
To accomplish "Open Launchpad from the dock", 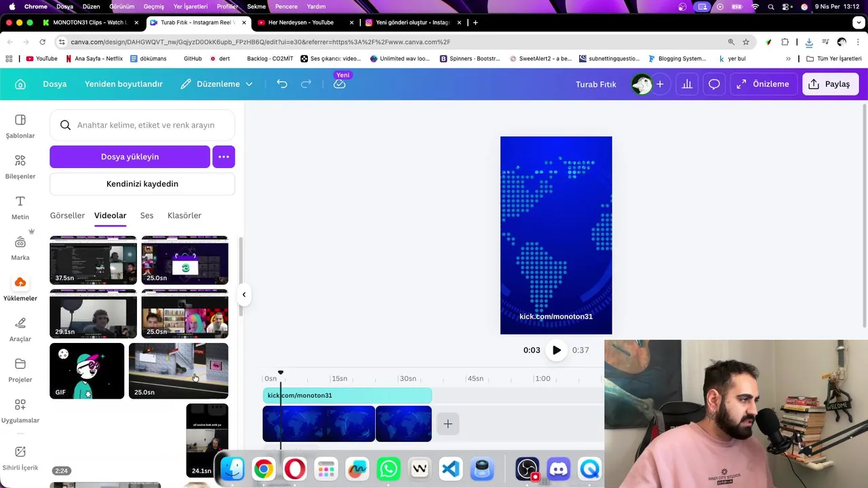I will [x=326, y=469].
